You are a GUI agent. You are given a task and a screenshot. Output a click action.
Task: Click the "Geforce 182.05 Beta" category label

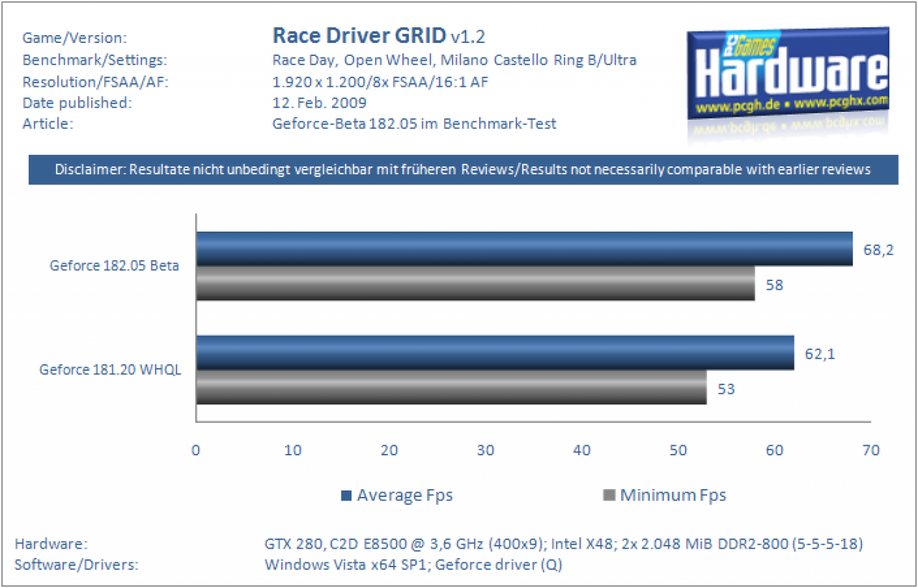click(x=114, y=265)
